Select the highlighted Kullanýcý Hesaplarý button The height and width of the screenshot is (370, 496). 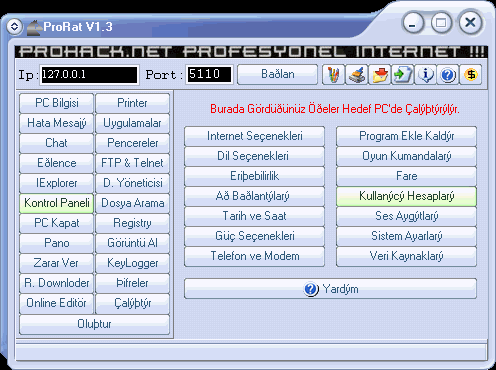(x=406, y=196)
